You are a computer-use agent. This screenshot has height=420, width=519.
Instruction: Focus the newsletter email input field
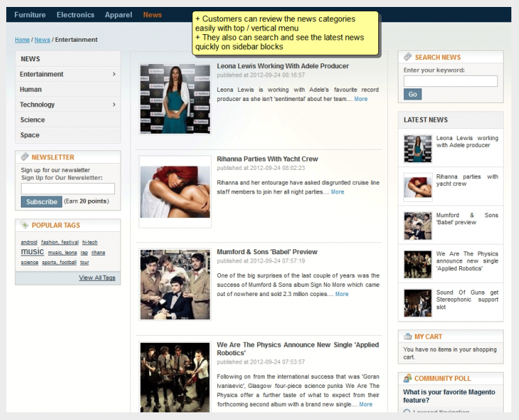tap(68, 189)
